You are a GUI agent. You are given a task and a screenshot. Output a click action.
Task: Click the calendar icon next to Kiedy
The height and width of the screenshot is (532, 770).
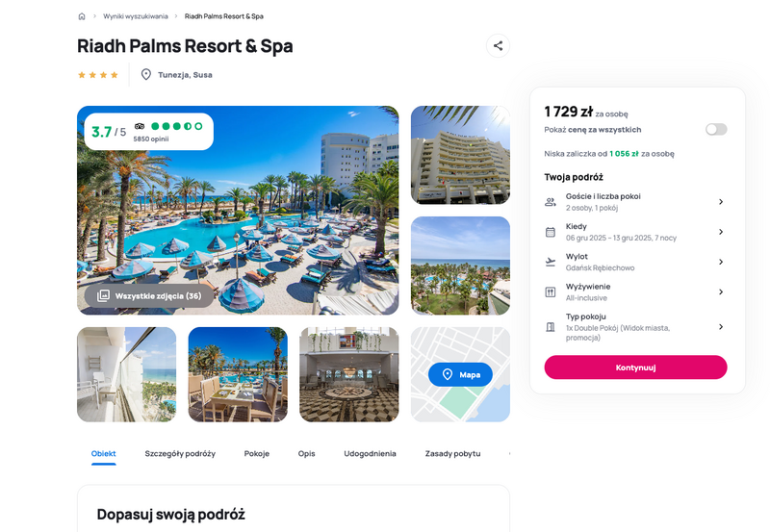click(551, 232)
